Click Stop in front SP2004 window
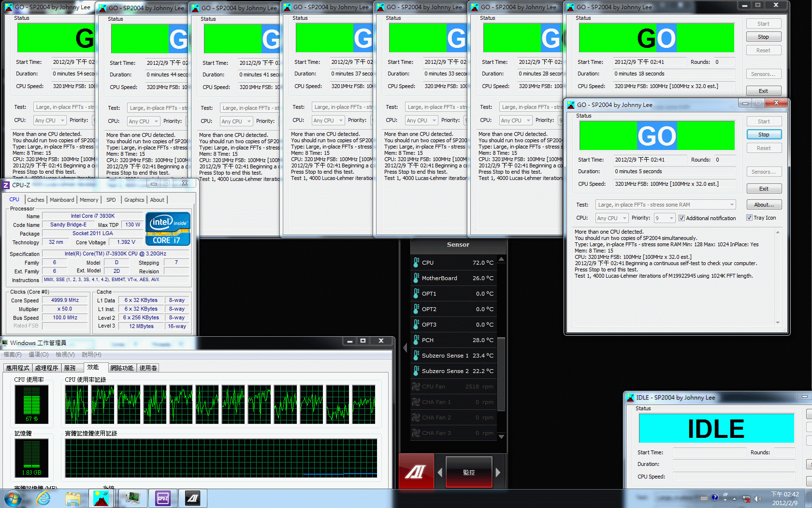Image resolution: width=812 pixels, height=508 pixels. click(x=764, y=134)
